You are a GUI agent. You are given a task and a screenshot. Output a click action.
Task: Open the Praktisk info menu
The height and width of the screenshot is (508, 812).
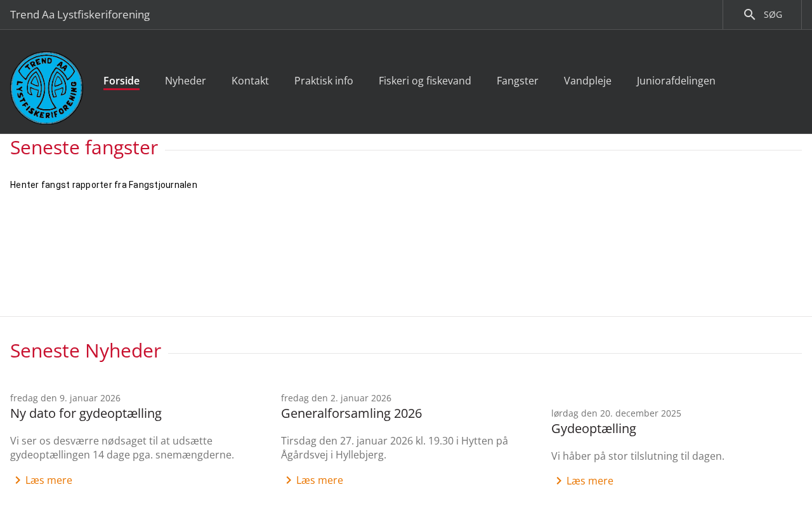click(x=324, y=81)
